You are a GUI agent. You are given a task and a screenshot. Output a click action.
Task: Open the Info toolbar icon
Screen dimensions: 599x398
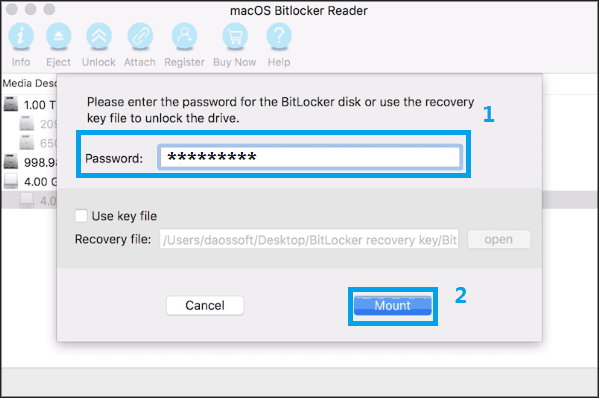click(x=21, y=36)
